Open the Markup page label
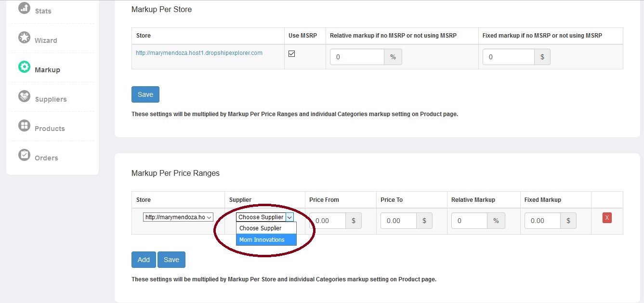 tap(47, 70)
